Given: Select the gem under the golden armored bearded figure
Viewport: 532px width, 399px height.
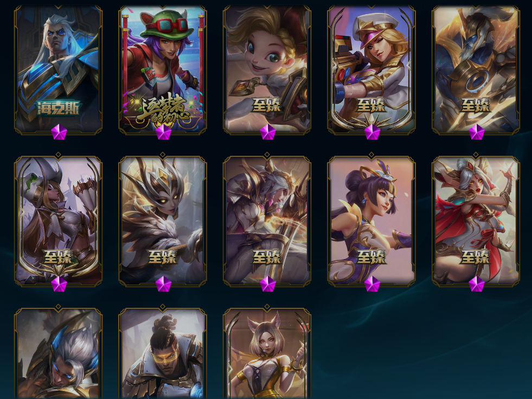Looking at the screenshot, I should 476,132.
